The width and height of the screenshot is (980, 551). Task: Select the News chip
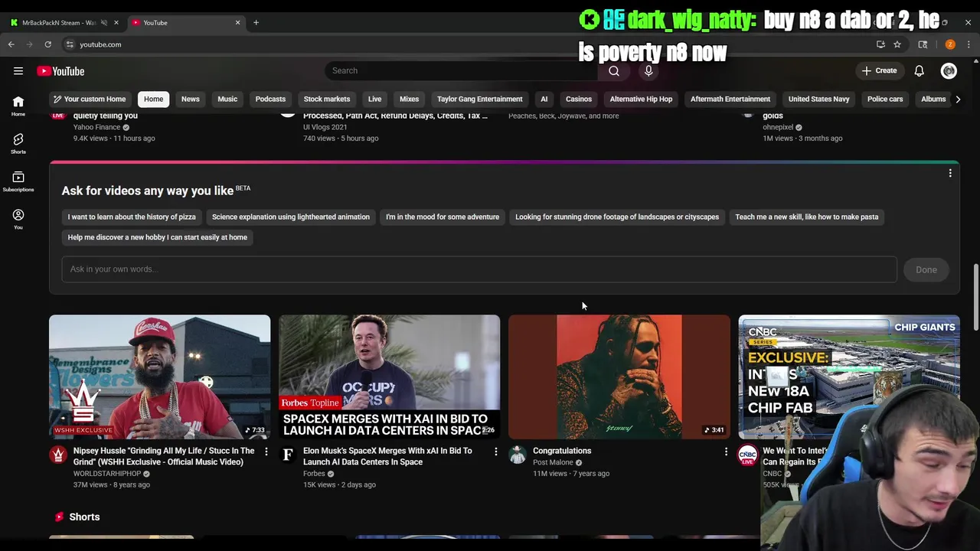click(190, 99)
